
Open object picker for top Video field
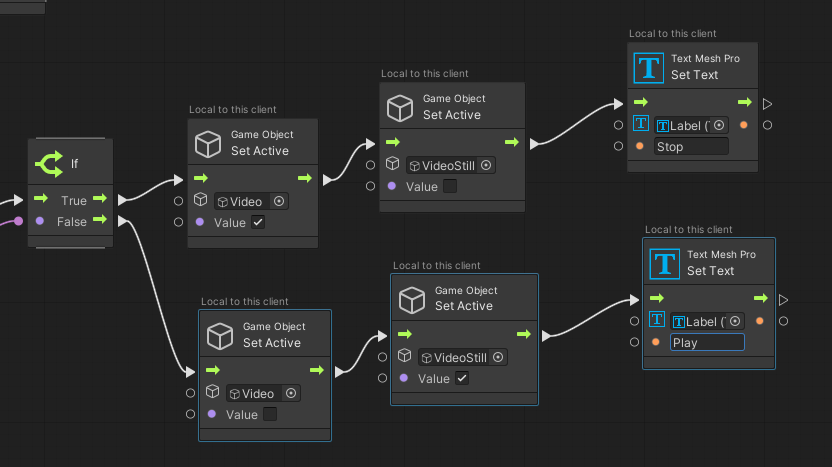point(279,201)
